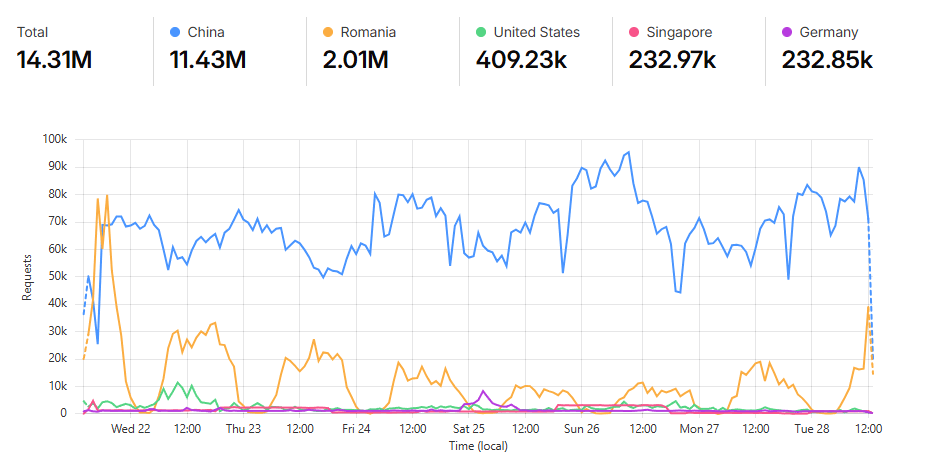Click the Total label
Viewport: 929px width, 455px height.
click(32, 32)
